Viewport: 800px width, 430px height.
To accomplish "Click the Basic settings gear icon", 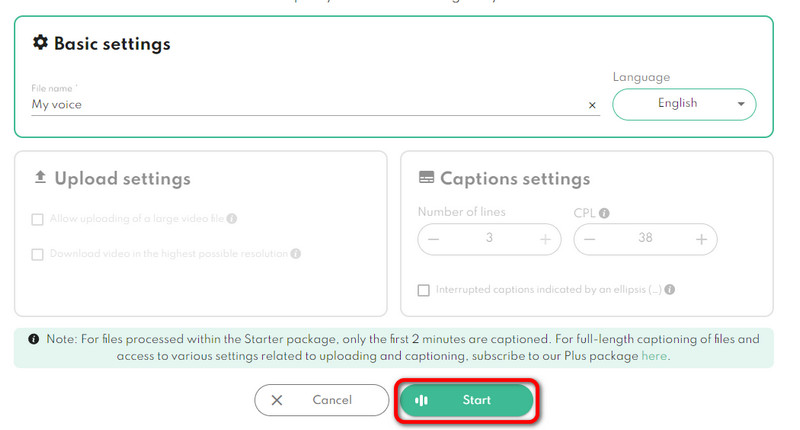I will point(41,43).
